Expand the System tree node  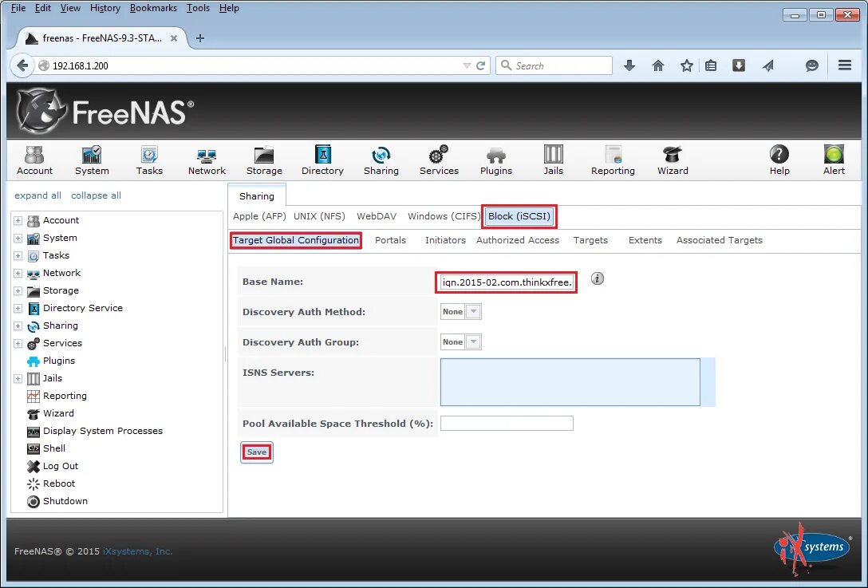click(x=18, y=238)
